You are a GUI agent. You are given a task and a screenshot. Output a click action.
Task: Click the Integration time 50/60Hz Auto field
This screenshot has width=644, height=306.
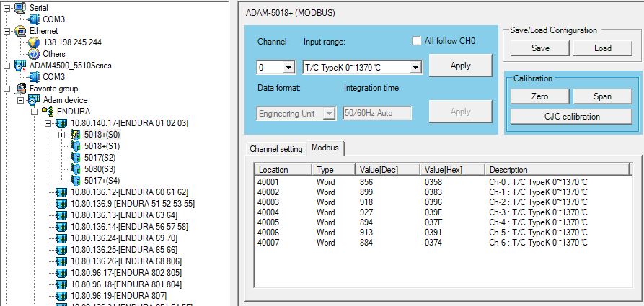click(377, 114)
